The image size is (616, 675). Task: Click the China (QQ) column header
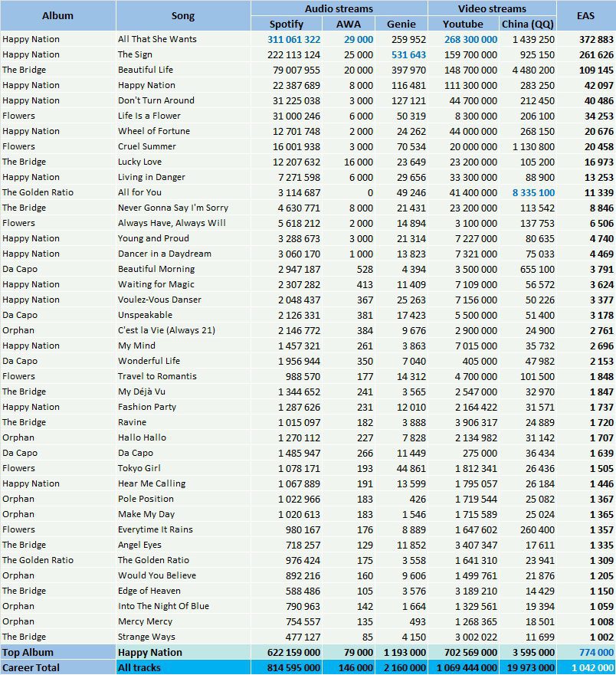click(x=528, y=24)
